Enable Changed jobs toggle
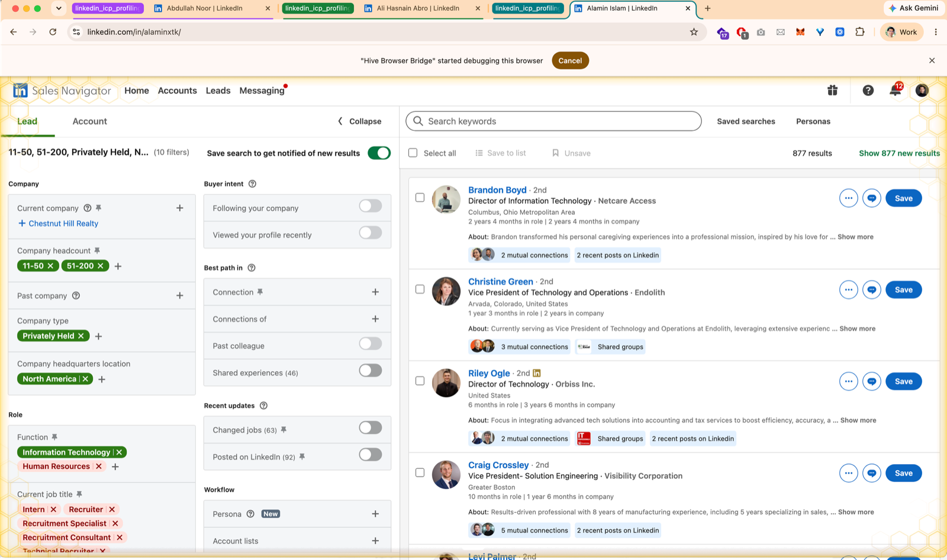This screenshot has width=947, height=560. pyautogui.click(x=371, y=427)
